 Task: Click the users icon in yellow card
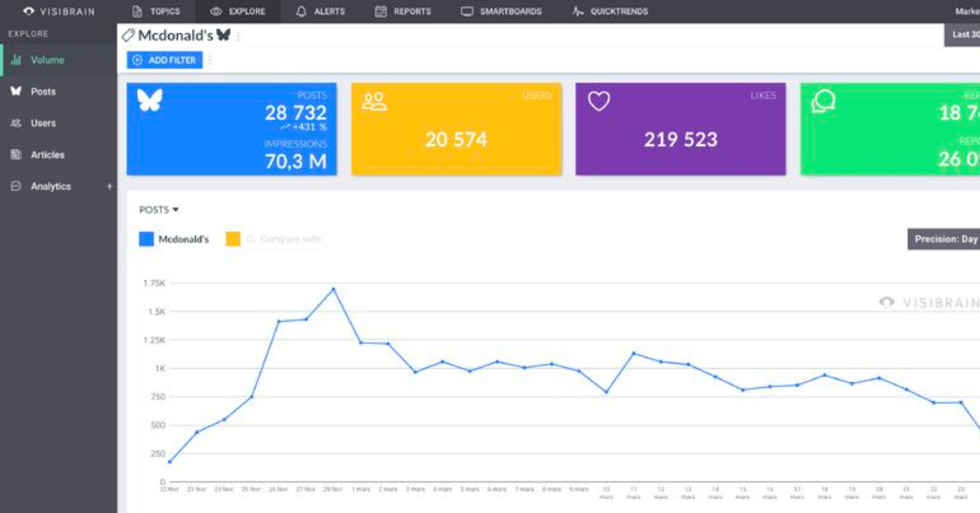(374, 101)
